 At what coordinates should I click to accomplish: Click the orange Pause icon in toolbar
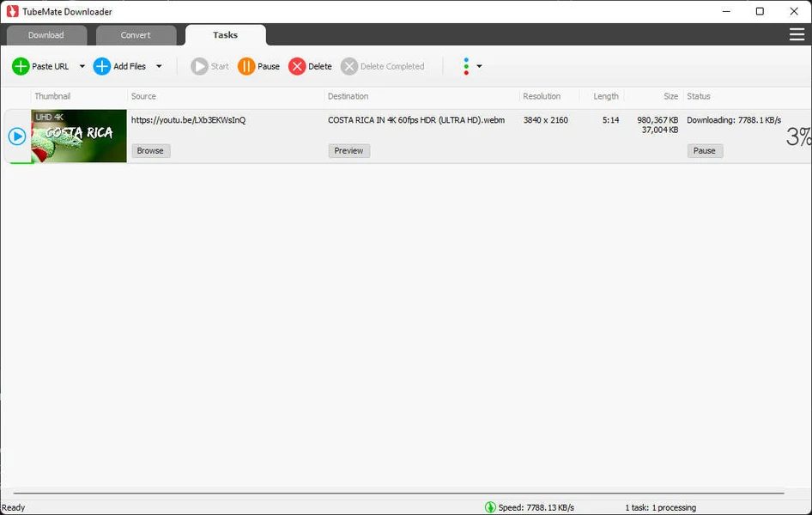246,66
